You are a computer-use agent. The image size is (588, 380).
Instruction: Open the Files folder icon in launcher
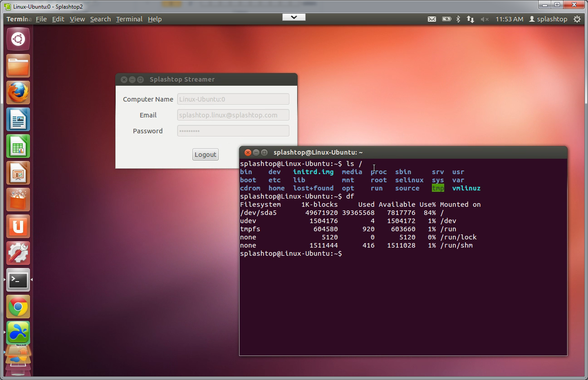pyautogui.click(x=18, y=66)
